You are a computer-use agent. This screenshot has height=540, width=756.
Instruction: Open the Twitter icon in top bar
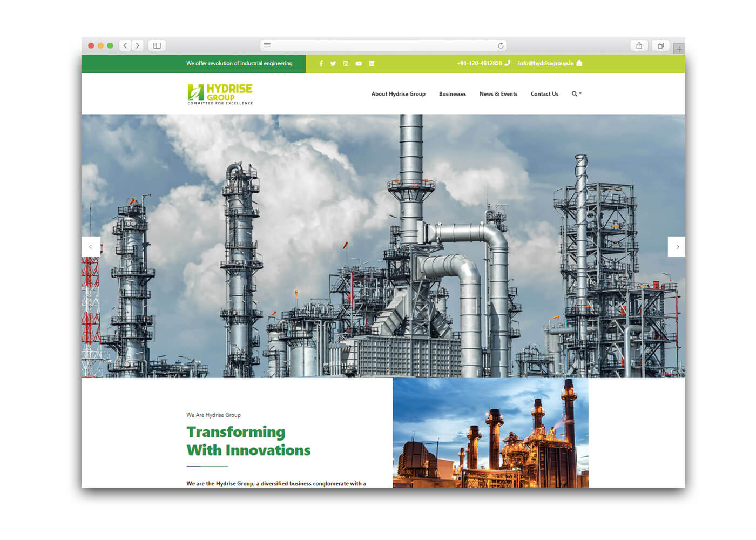pyautogui.click(x=333, y=64)
